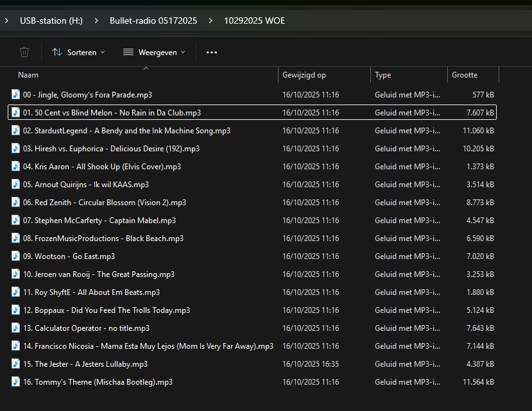
Task: Click the 1.880 kB size value
Action: click(x=480, y=292)
